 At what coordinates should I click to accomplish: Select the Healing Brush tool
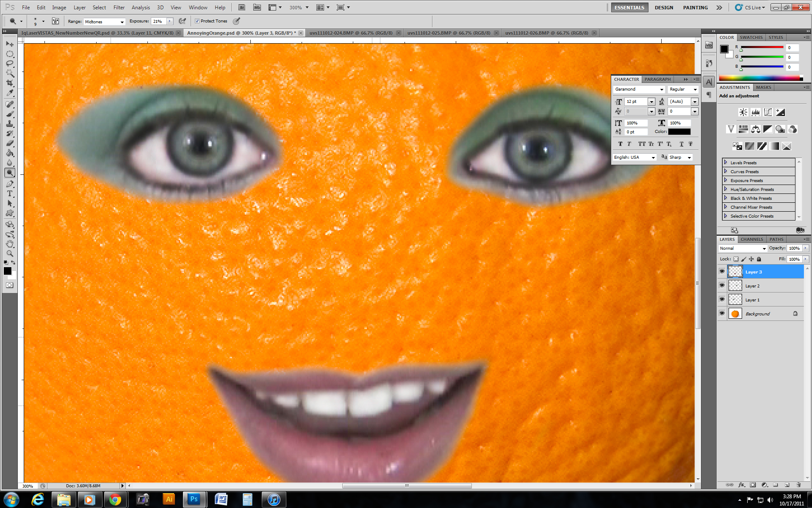point(10,104)
